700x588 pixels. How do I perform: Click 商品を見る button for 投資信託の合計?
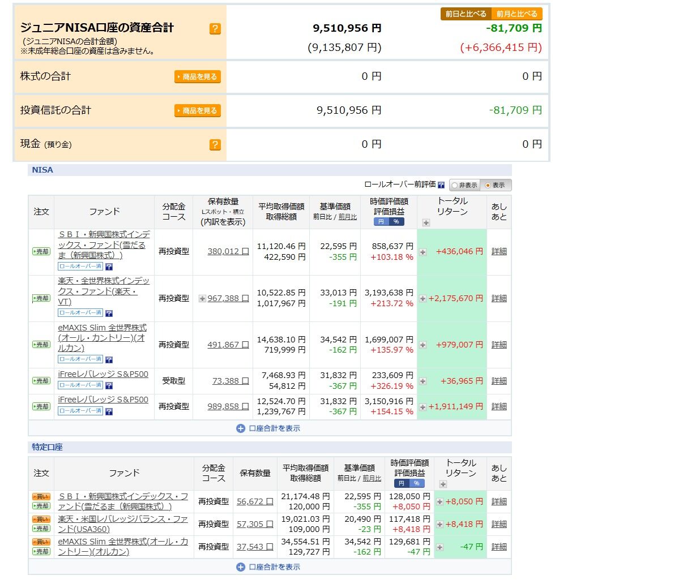pyautogui.click(x=197, y=110)
